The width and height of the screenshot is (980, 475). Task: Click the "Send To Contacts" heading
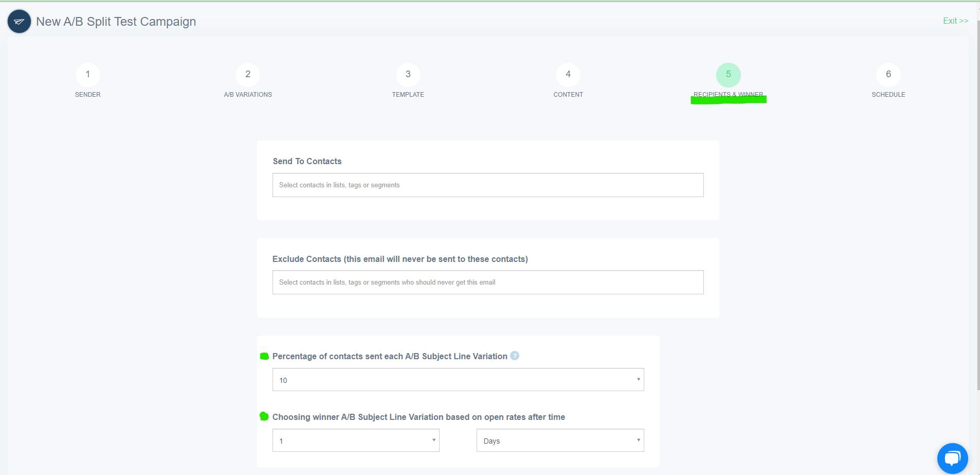307,161
